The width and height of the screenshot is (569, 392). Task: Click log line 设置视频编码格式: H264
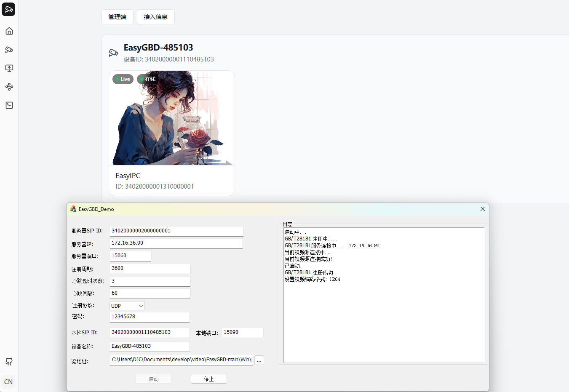click(x=313, y=279)
